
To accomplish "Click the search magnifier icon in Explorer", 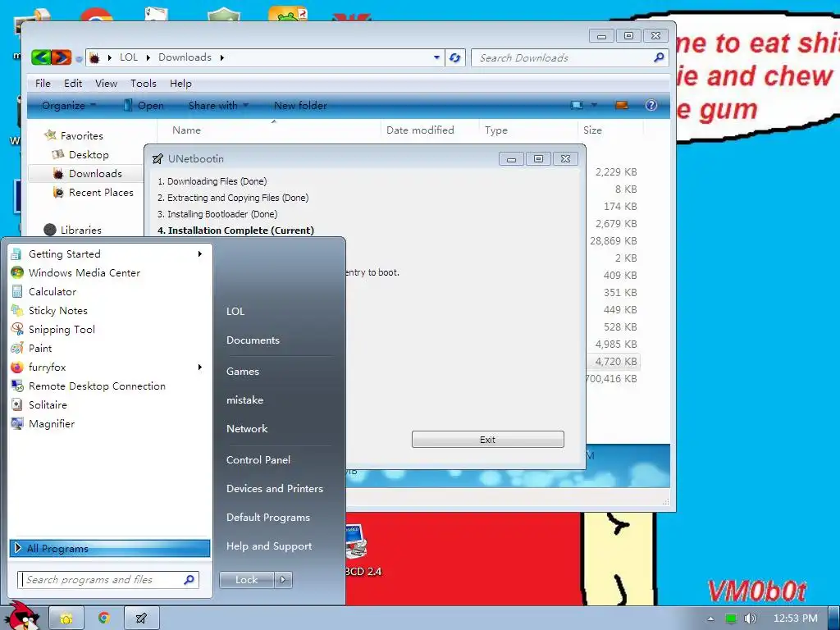I will 659,57.
